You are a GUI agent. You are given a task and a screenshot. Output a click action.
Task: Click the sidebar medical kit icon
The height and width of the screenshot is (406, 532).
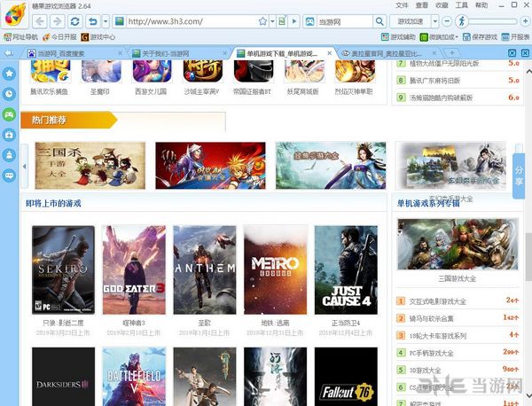(9, 135)
